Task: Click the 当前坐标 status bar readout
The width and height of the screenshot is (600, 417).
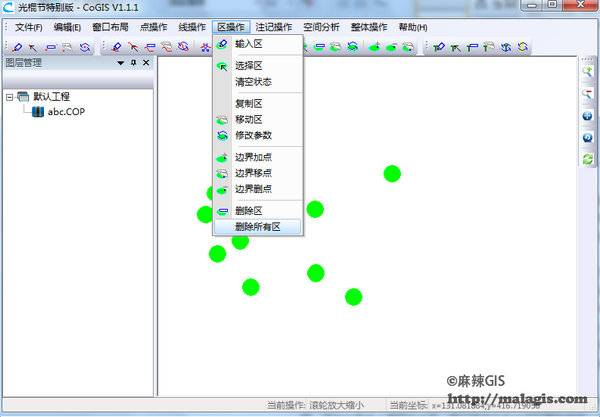Action: point(465,405)
